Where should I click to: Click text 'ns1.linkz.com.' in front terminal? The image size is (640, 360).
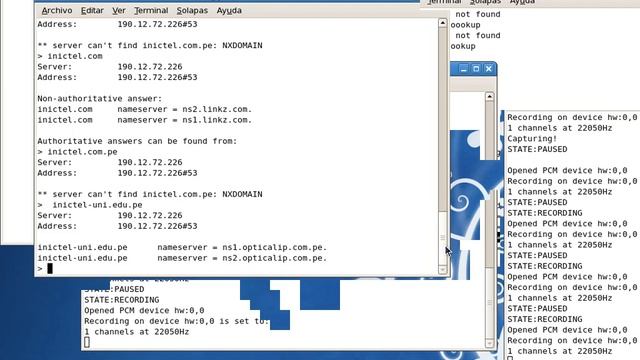[x=217, y=120]
